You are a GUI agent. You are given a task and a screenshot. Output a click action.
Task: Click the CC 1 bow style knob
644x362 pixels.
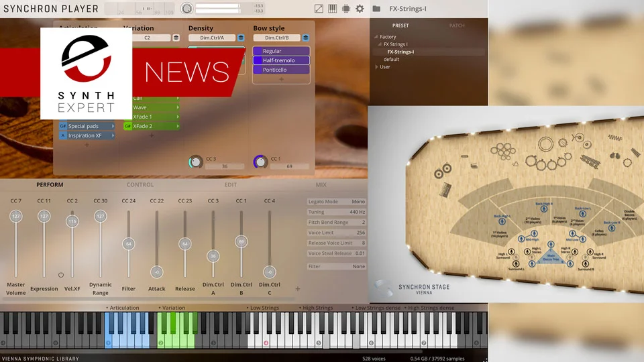pyautogui.click(x=260, y=162)
